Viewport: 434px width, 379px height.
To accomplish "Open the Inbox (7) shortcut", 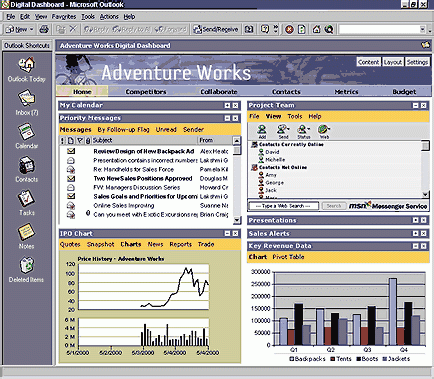I will (26, 98).
